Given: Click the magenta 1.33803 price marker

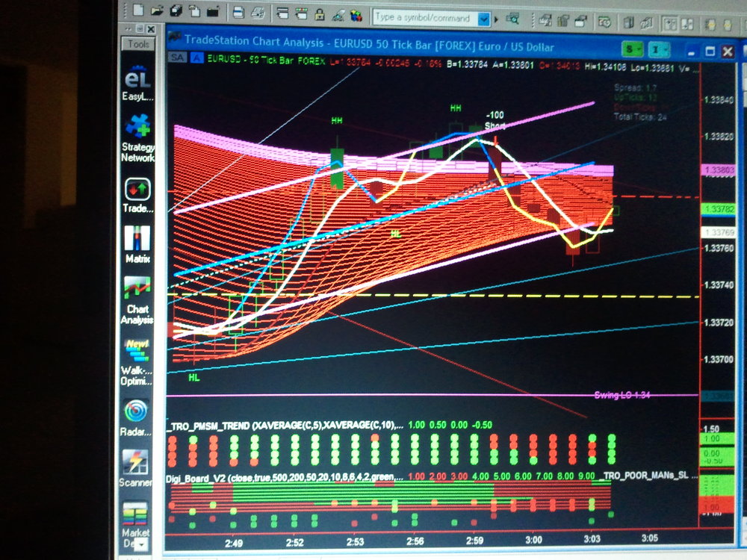Looking at the screenshot, I should click(x=717, y=170).
